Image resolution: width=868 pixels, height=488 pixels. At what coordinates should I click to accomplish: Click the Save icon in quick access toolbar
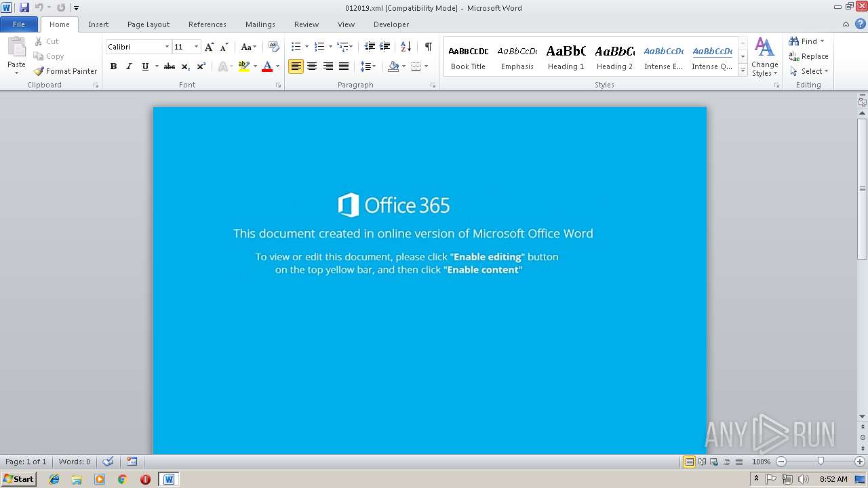click(24, 7)
